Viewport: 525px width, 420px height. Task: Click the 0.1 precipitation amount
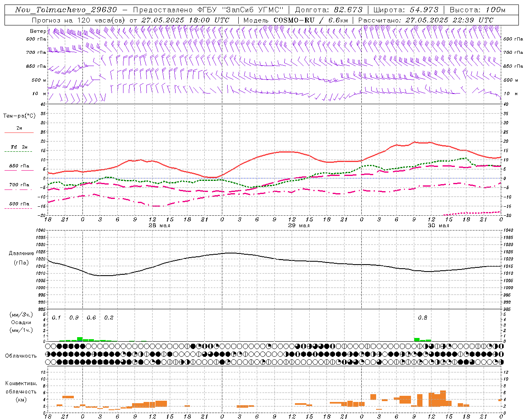[x=56, y=317]
